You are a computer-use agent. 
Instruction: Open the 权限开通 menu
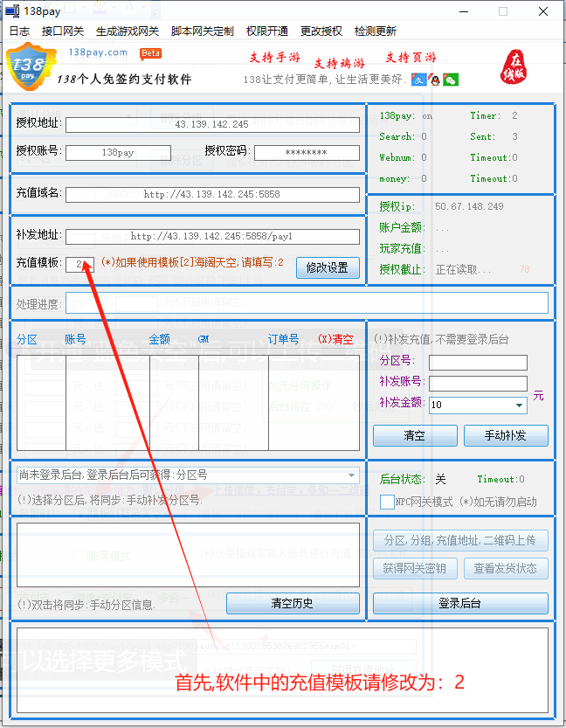[267, 31]
